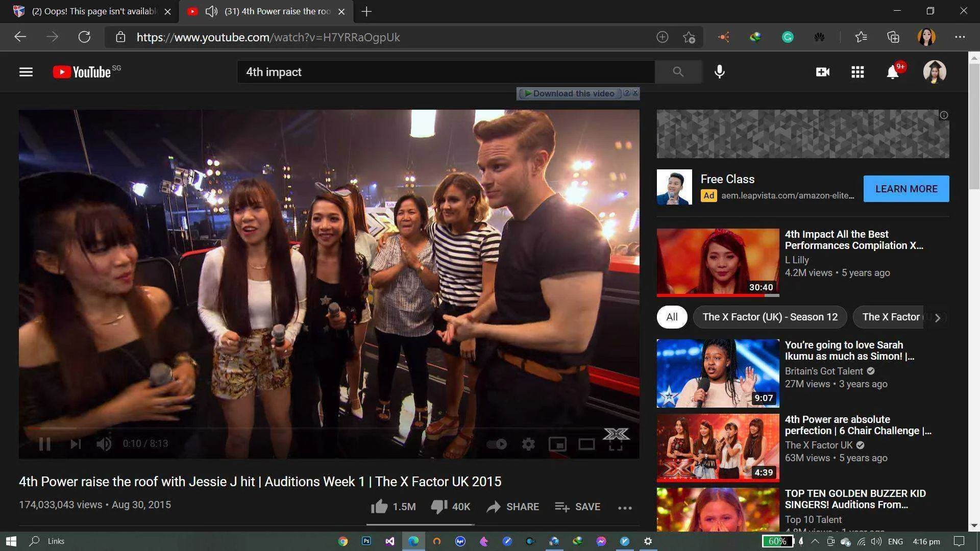Click the browser address bar URL
This screenshot has width=980, height=551.
click(x=268, y=37)
